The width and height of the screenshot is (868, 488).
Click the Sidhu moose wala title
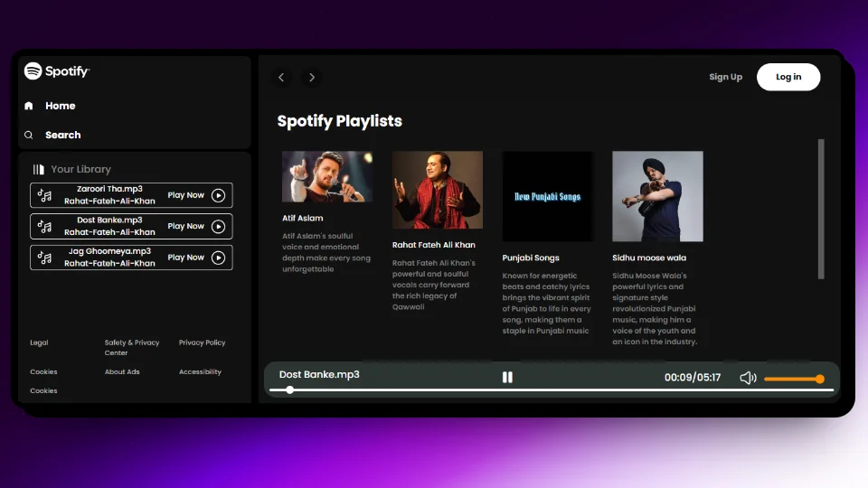pos(649,258)
